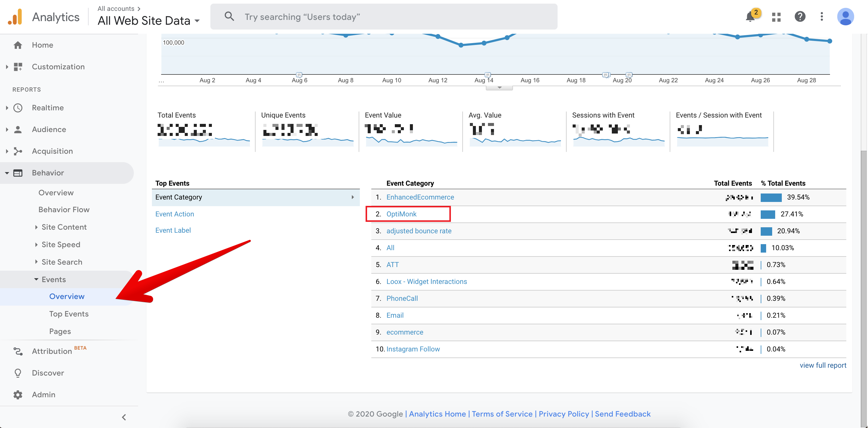Viewport: 868px width, 428px height.
Task: Click the search Analytics input field
Action: [384, 17]
